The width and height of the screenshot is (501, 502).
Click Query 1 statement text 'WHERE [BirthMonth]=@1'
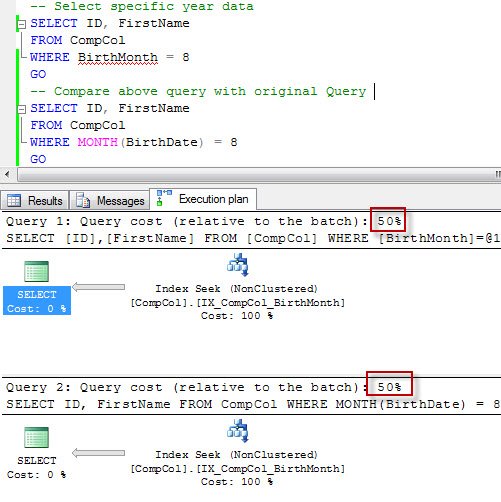(414, 238)
